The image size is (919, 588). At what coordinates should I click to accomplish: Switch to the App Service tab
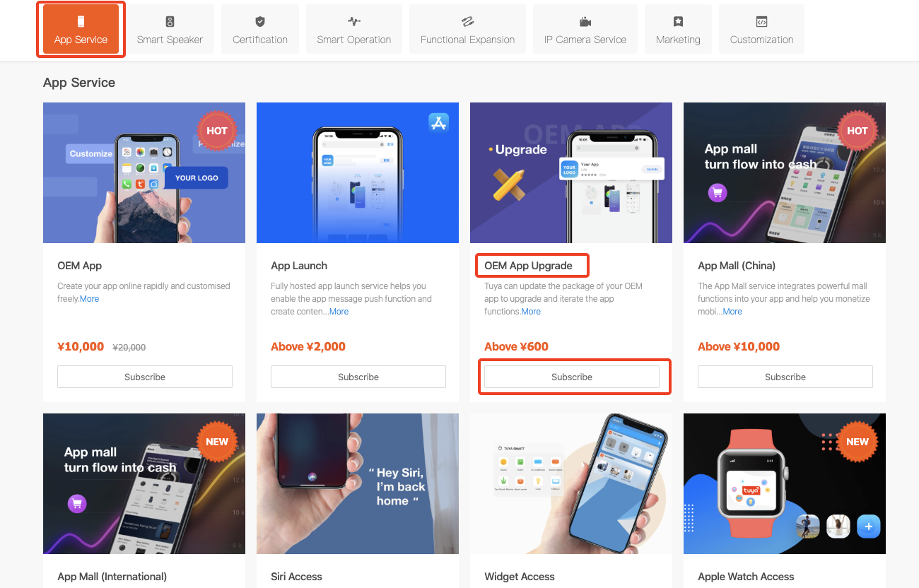(81, 29)
